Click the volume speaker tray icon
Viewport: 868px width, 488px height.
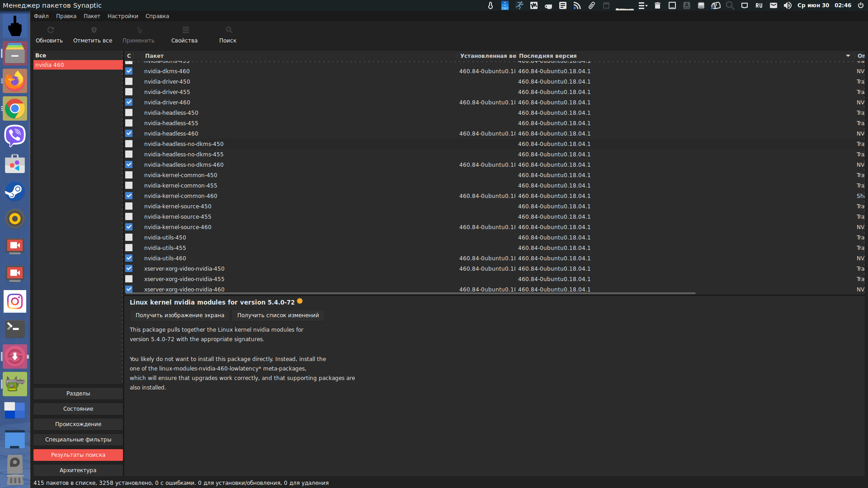(x=788, y=5)
